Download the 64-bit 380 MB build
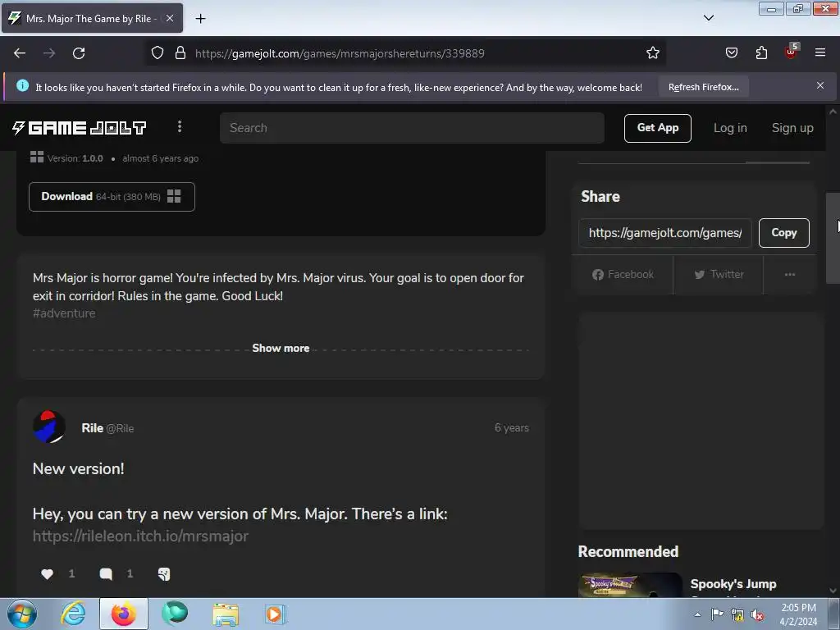The image size is (840, 630). pyautogui.click(x=112, y=197)
